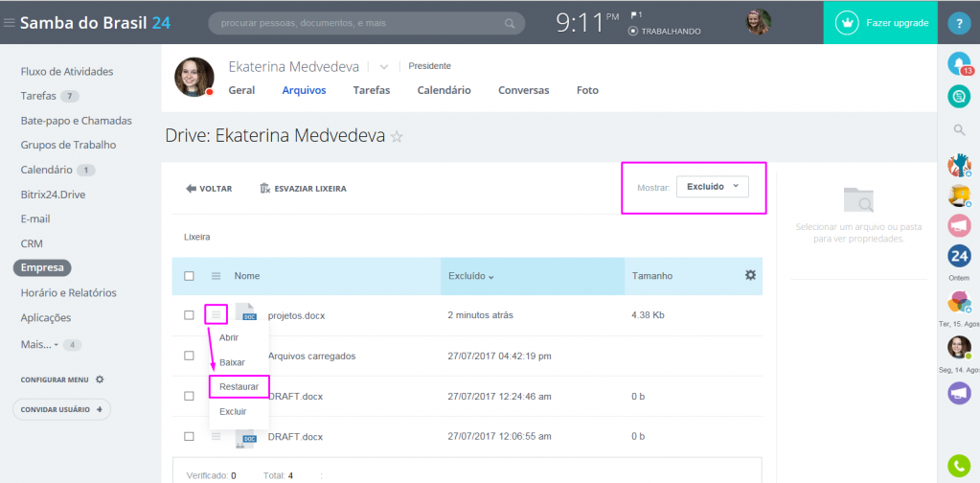Open the yellow chat avatar in sidebar

(x=959, y=195)
